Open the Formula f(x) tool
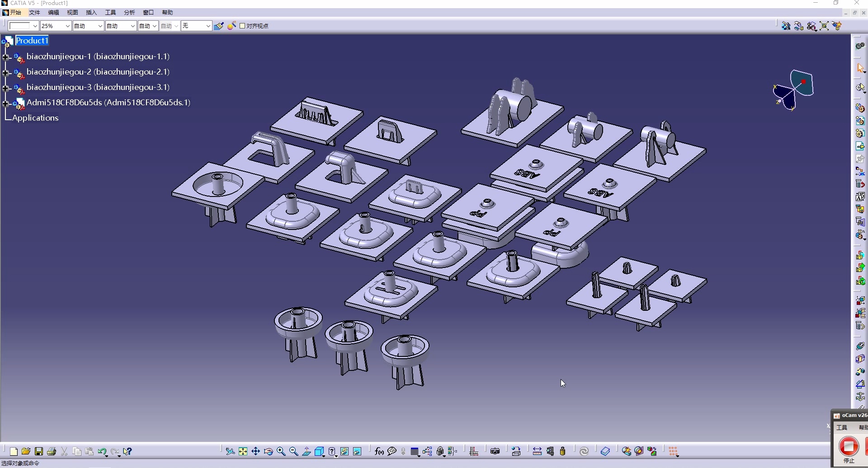Viewport: 868px width, 468px height. pos(379,451)
